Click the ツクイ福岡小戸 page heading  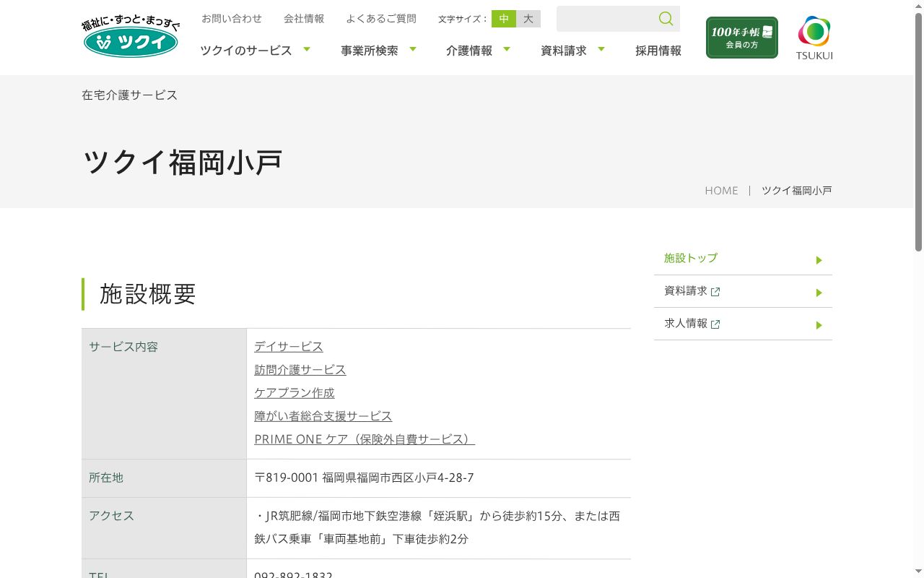tap(182, 163)
